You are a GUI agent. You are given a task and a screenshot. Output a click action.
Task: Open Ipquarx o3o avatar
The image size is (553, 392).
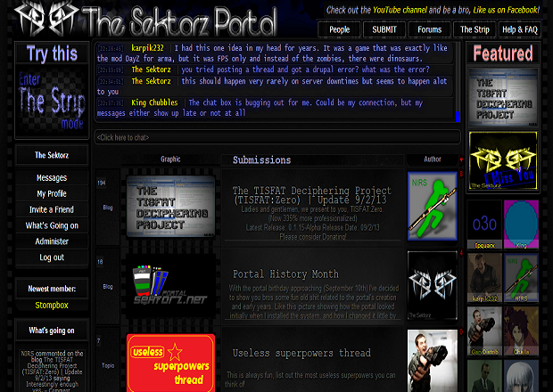pyautogui.click(x=484, y=225)
